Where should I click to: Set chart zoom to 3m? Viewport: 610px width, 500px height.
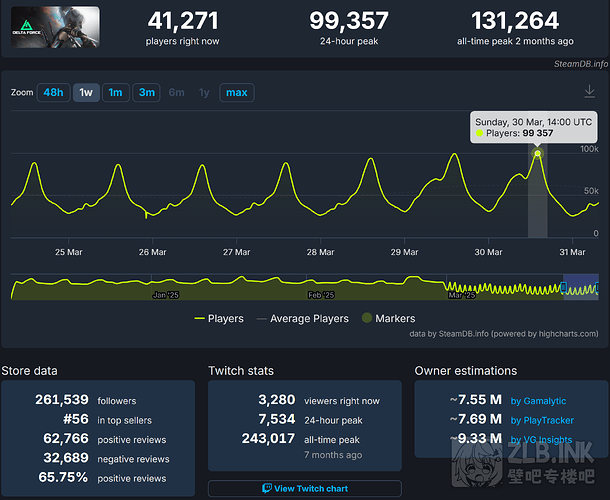[x=146, y=93]
